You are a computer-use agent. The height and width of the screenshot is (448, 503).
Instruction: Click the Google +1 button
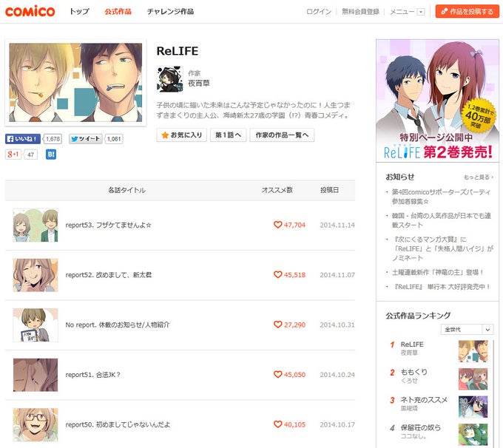13,155
